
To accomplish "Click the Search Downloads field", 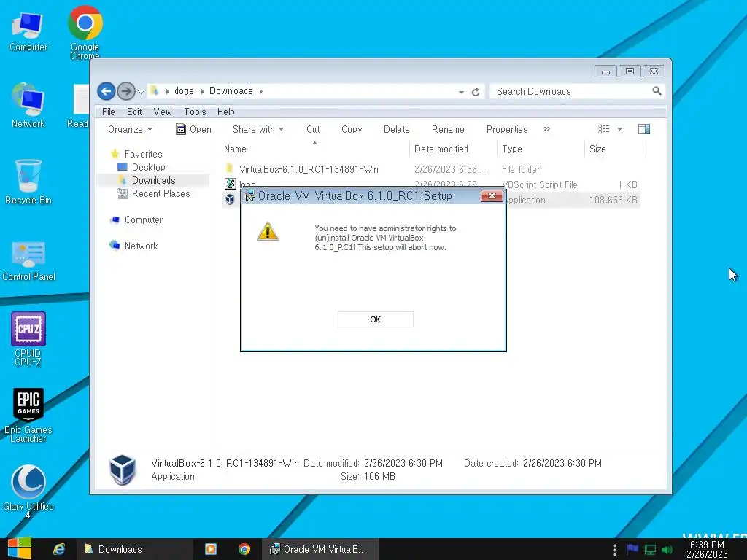I will point(572,91).
